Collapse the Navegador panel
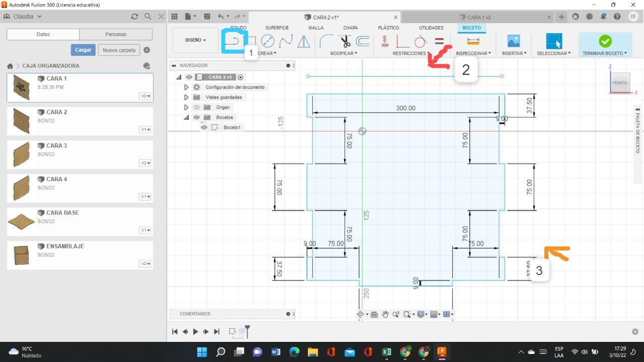 173,65
